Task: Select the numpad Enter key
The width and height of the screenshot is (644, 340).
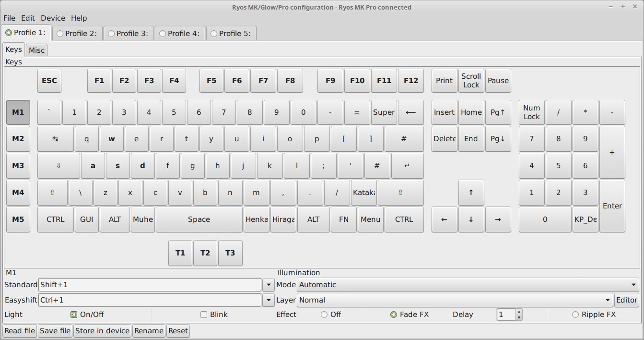Action: [x=612, y=206]
